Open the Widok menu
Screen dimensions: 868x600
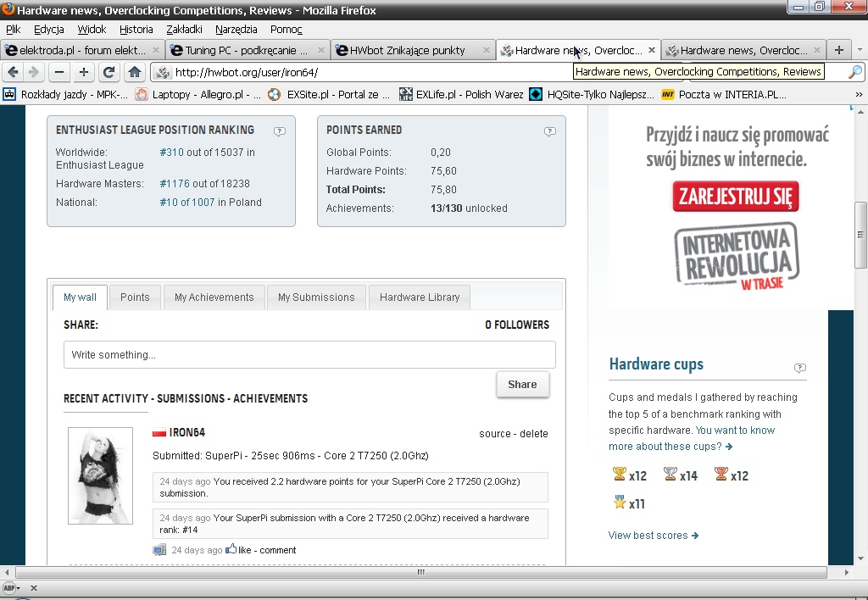[92, 30]
